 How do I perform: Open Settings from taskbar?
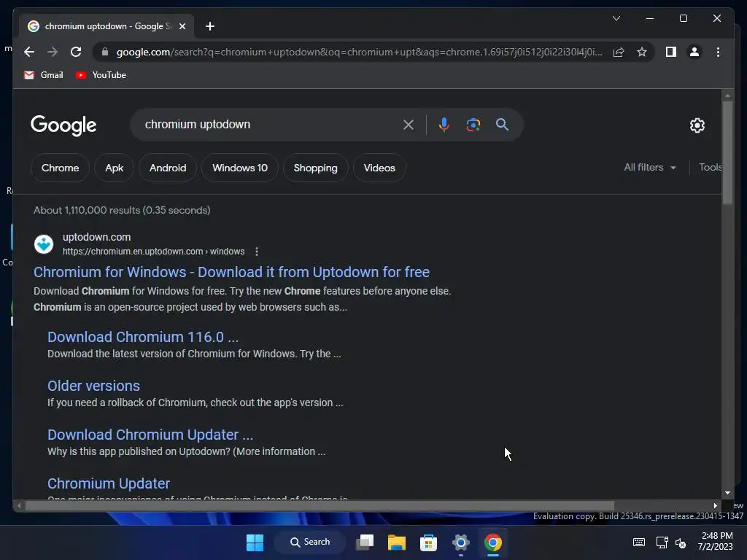[461, 542]
